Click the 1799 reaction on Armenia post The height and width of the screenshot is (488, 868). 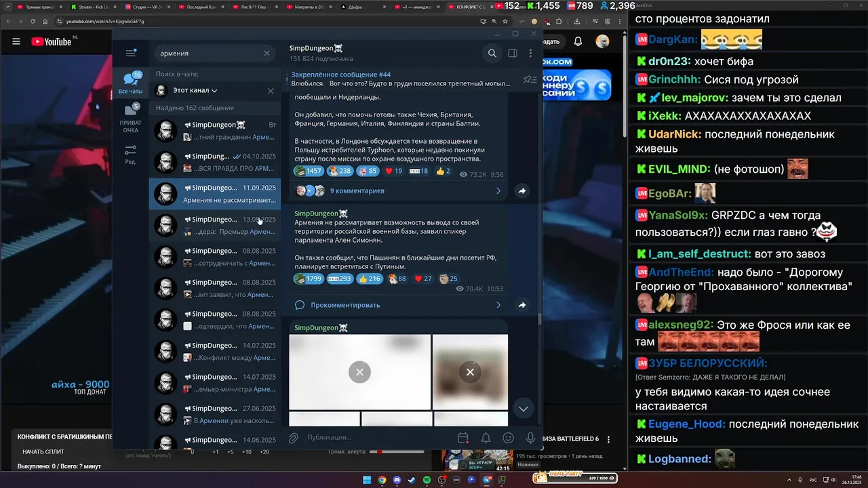click(x=309, y=279)
